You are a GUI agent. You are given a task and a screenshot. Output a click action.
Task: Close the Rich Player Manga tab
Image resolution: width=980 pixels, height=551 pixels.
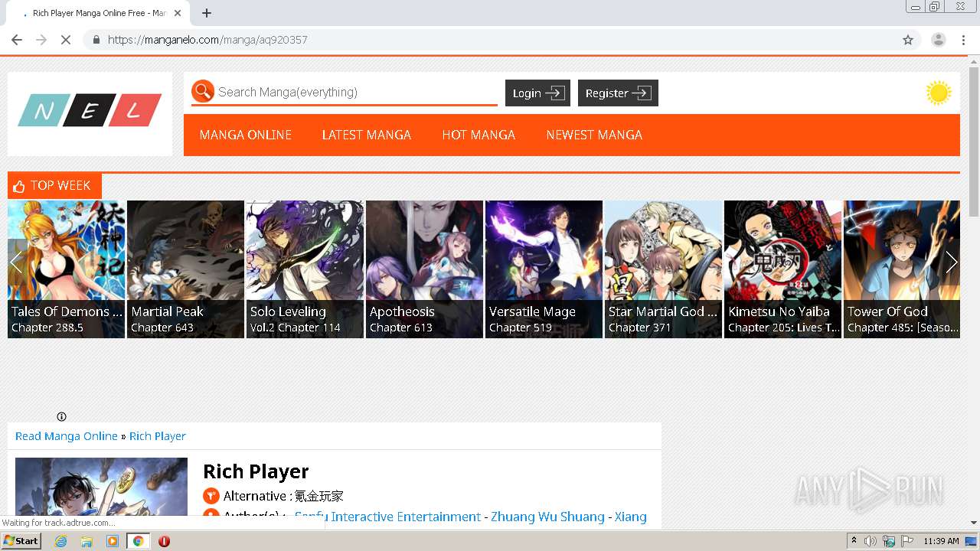[x=178, y=13]
